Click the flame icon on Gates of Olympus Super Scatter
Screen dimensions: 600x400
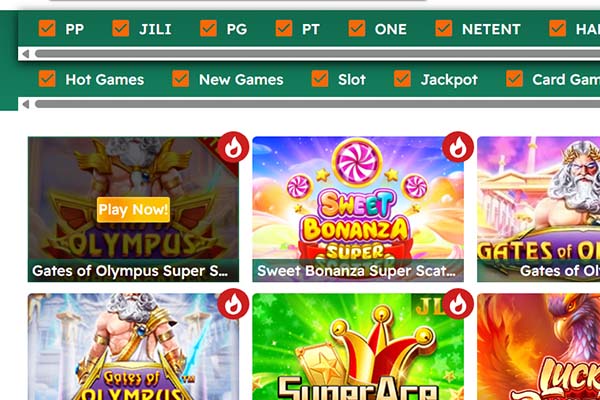[x=233, y=147]
